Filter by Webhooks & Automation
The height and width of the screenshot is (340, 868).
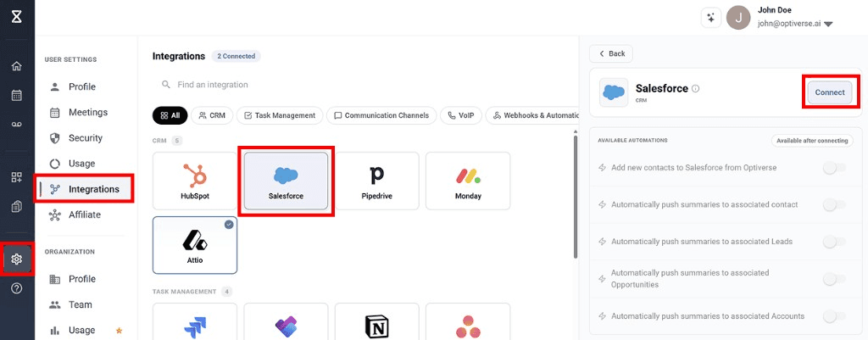click(532, 115)
